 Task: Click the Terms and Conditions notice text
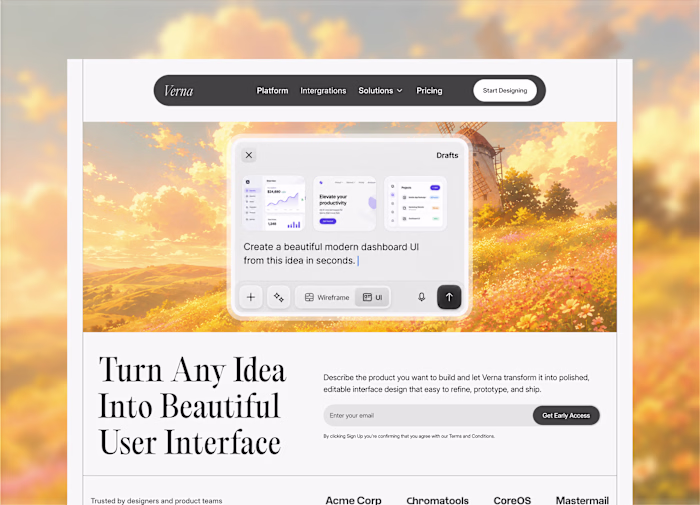click(x=409, y=436)
